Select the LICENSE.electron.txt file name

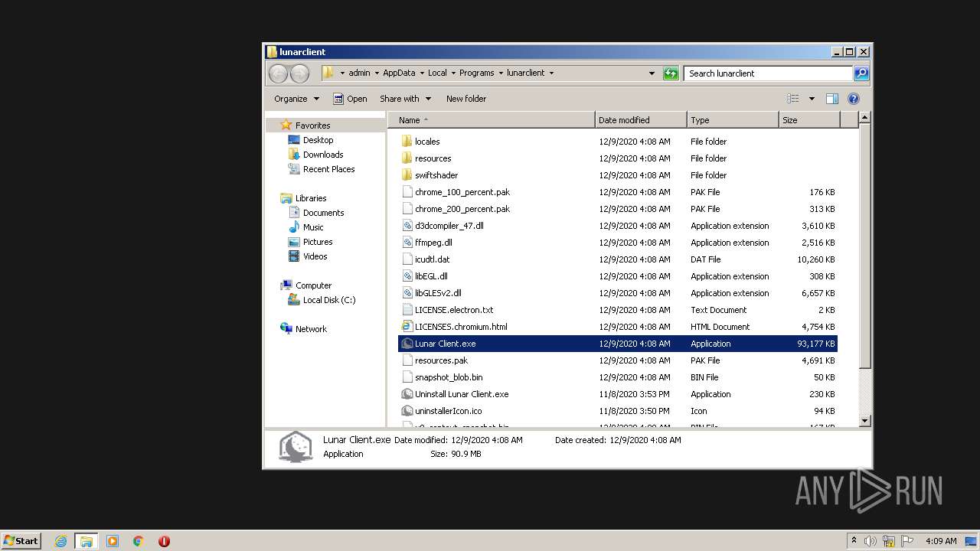pos(454,310)
